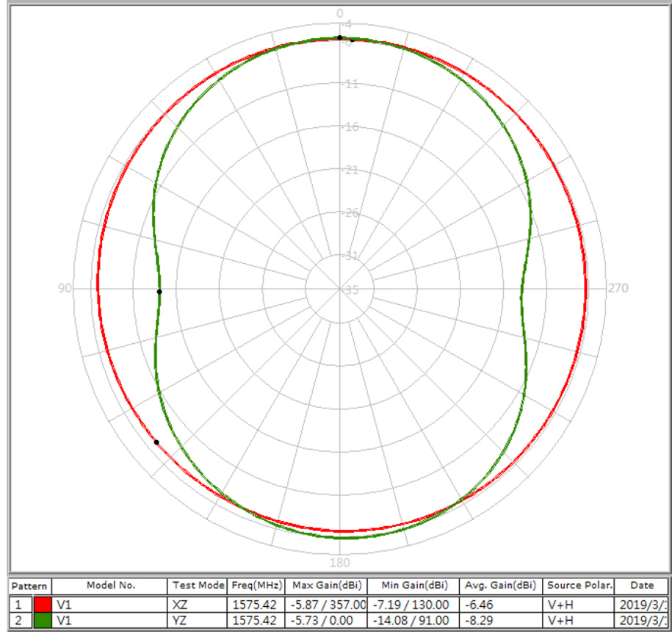
Task: Click the black marker at top near 0°
Action: (339, 37)
